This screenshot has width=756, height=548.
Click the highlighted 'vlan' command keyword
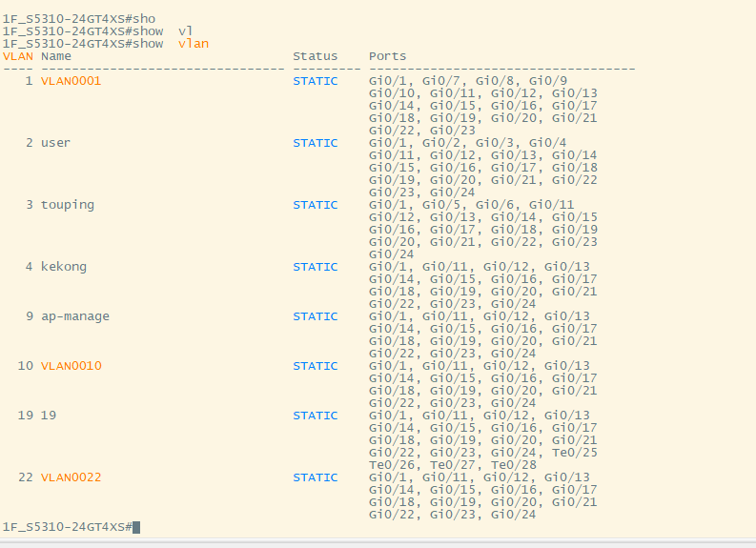coord(194,44)
